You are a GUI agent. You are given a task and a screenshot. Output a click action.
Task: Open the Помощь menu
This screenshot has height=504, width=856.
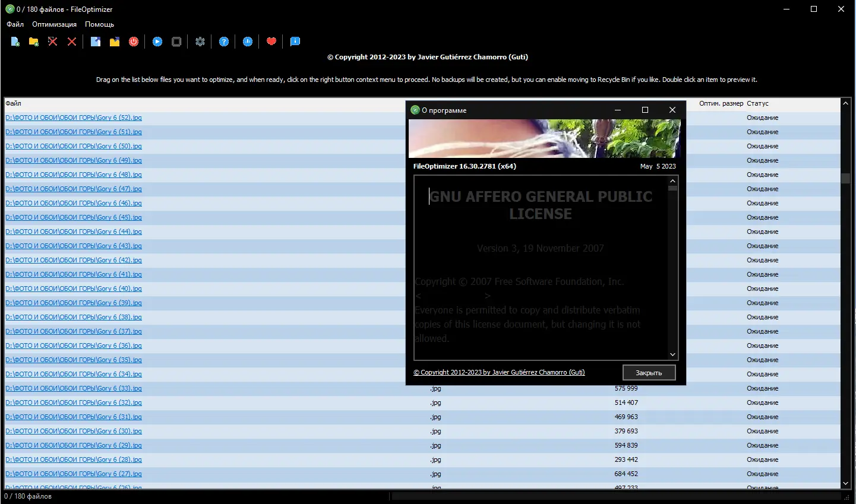pos(99,24)
